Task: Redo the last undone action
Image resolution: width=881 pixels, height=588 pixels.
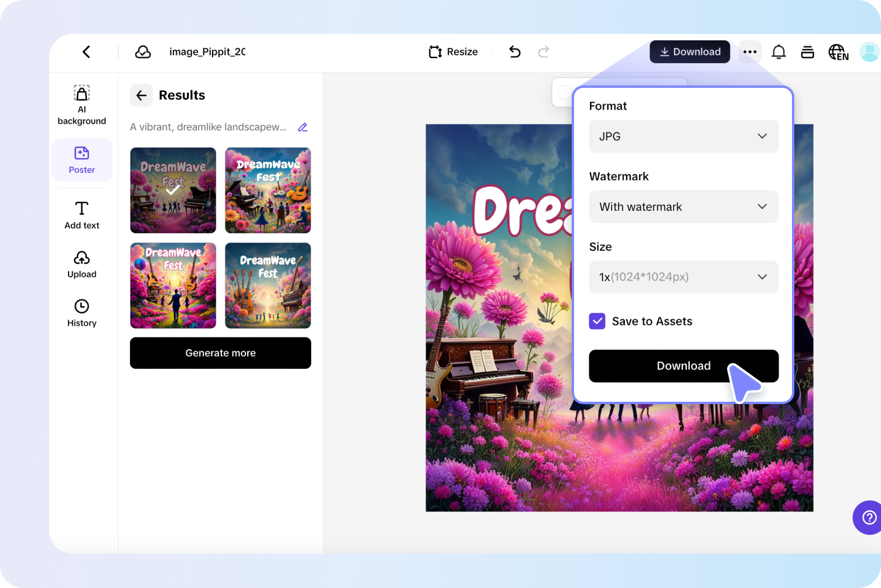Action: [x=544, y=52]
